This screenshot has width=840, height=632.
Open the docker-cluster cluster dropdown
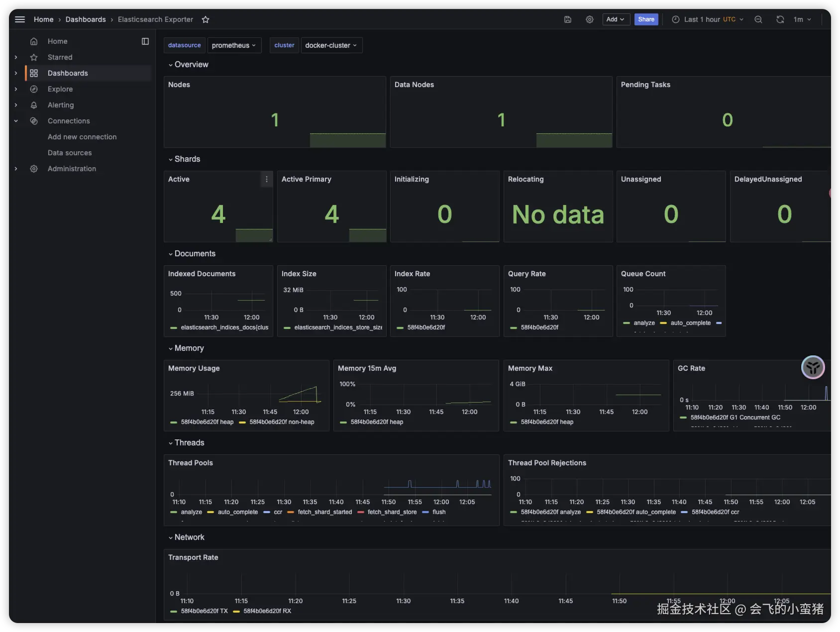pyautogui.click(x=330, y=45)
